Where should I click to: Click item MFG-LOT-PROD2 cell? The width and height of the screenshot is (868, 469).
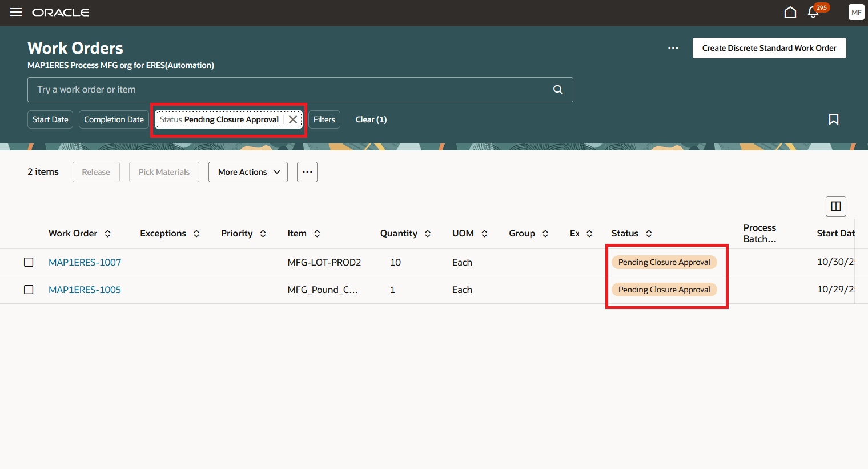(324, 262)
